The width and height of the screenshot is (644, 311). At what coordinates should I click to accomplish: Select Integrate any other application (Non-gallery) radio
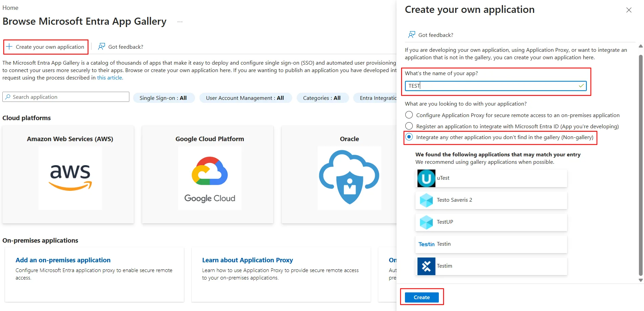tap(409, 137)
